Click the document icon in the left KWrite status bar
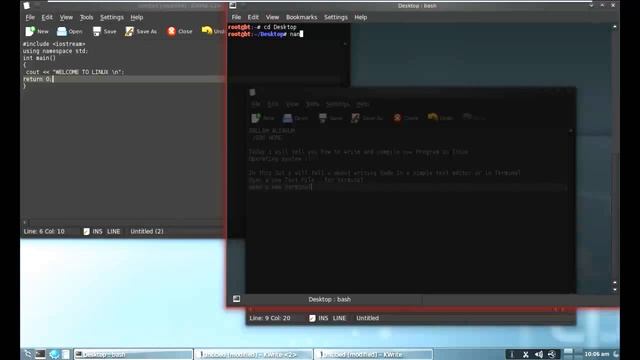Viewport: 640px width, 360px height. point(87,231)
